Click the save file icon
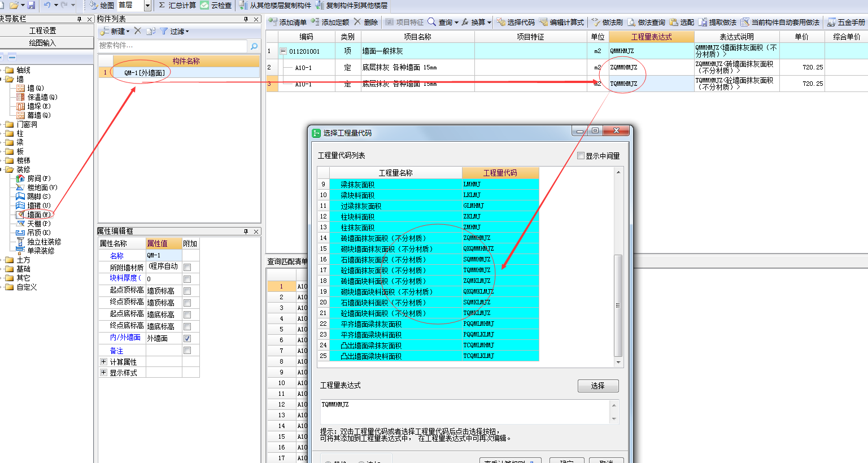This screenshot has height=463, width=868. click(x=31, y=5)
